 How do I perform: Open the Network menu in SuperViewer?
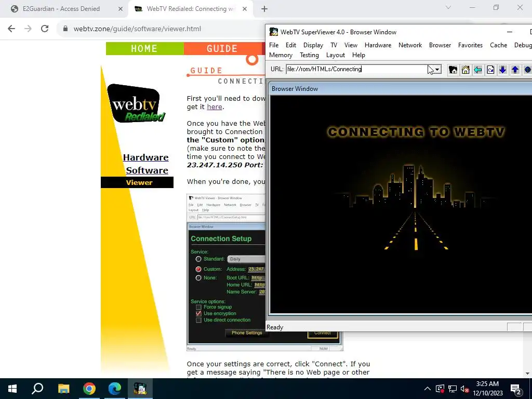410,45
